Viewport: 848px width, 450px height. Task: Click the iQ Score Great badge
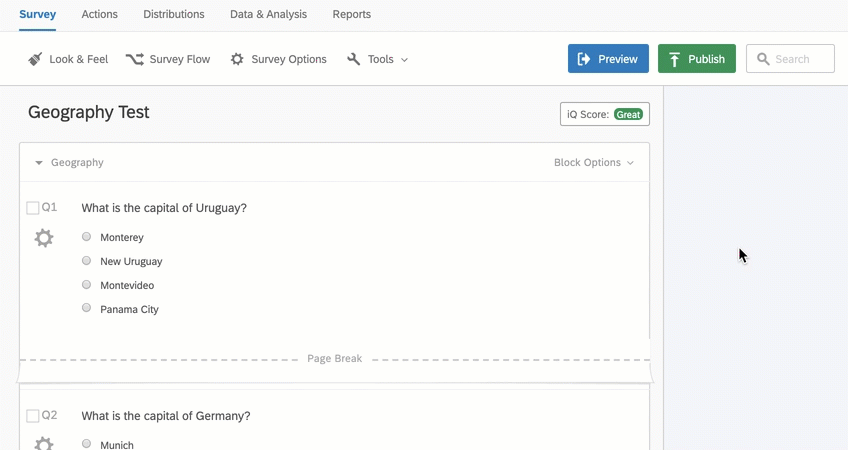tap(628, 114)
